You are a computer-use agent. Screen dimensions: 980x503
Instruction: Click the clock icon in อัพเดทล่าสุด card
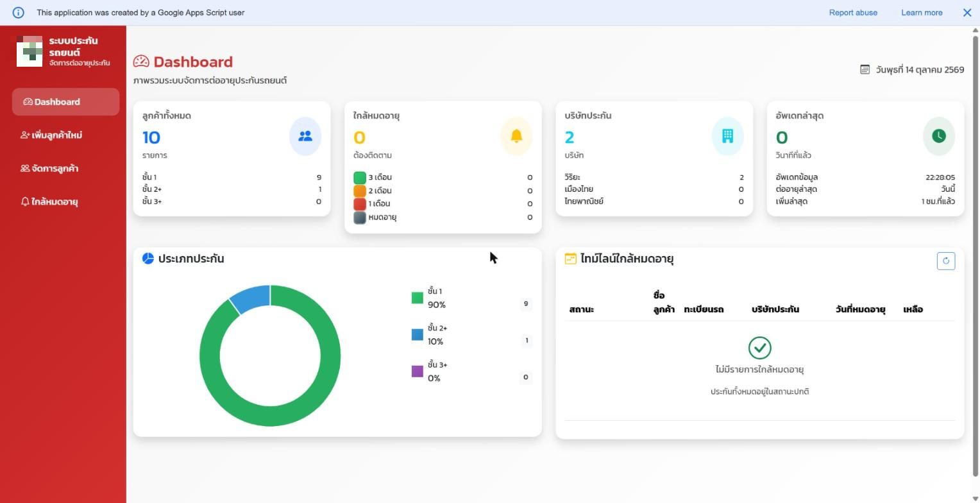(x=939, y=136)
